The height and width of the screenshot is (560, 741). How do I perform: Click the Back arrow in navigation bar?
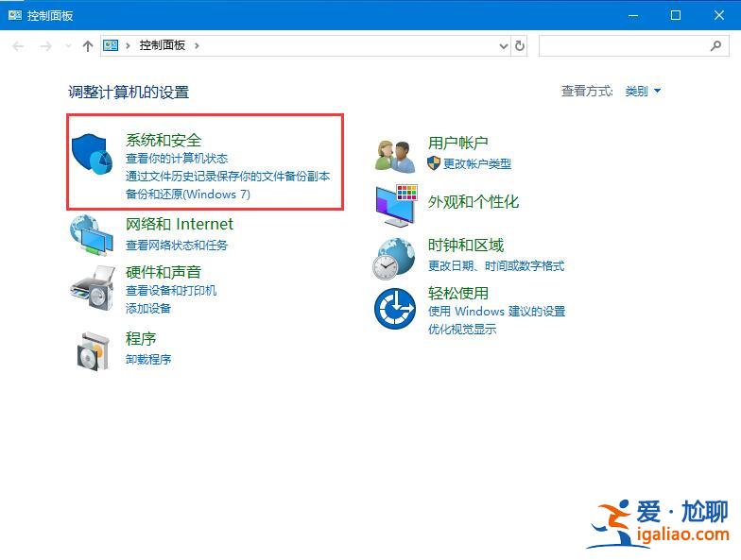click(x=18, y=45)
